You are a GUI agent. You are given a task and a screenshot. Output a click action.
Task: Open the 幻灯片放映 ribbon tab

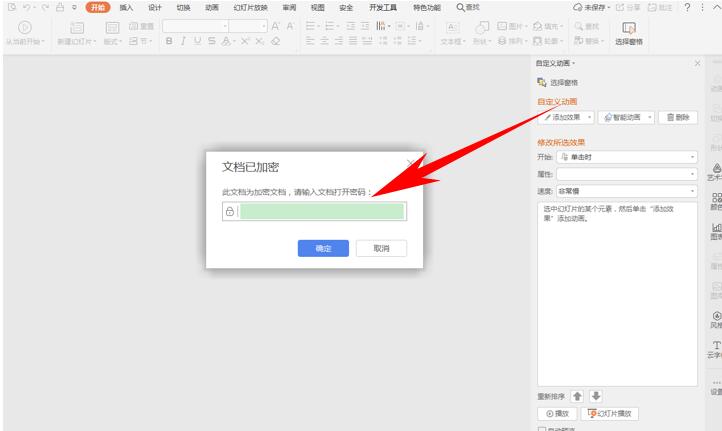(250, 7)
